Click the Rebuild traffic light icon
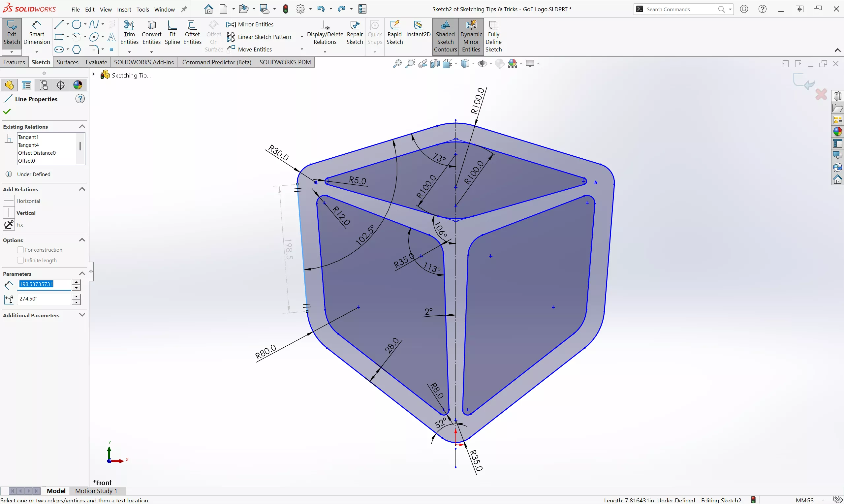Image resolution: width=844 pixels, height=504 pixels. 286,9
